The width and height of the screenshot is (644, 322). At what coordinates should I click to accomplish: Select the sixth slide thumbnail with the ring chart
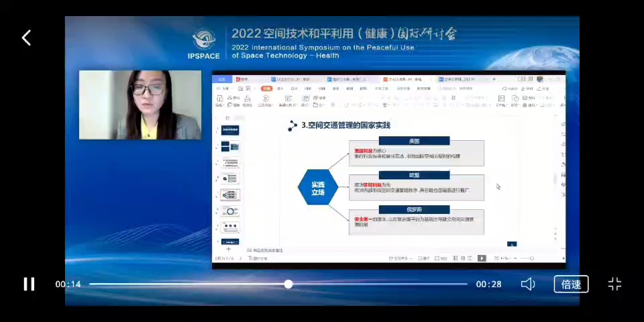pyautogui.click(x=230, y=211)
